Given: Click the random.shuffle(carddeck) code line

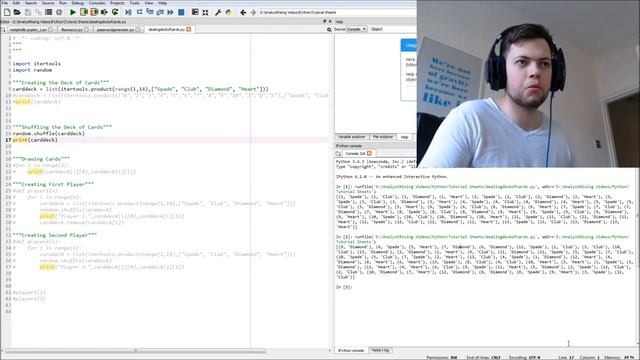Looking at the screenshot, I should (49, 133).
